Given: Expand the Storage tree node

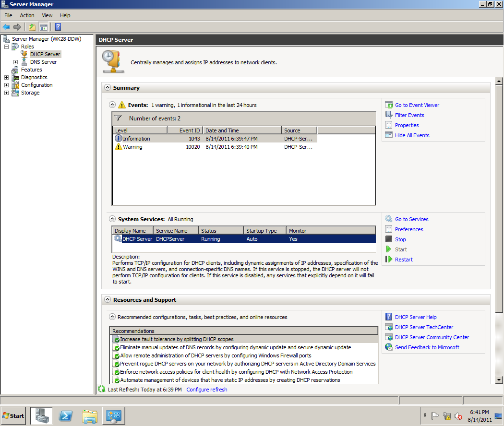Looking at the screenshot, I should (x=6, y=93).
